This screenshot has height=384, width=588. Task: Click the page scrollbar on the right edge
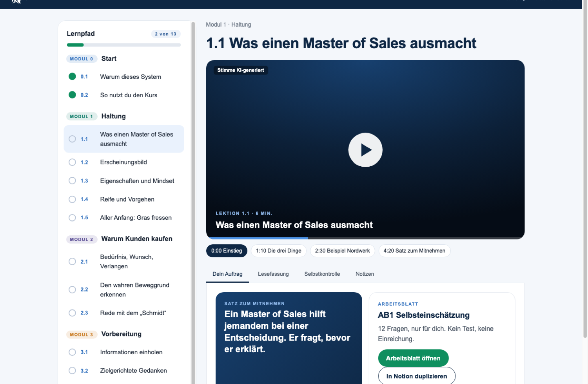point(585,169)
